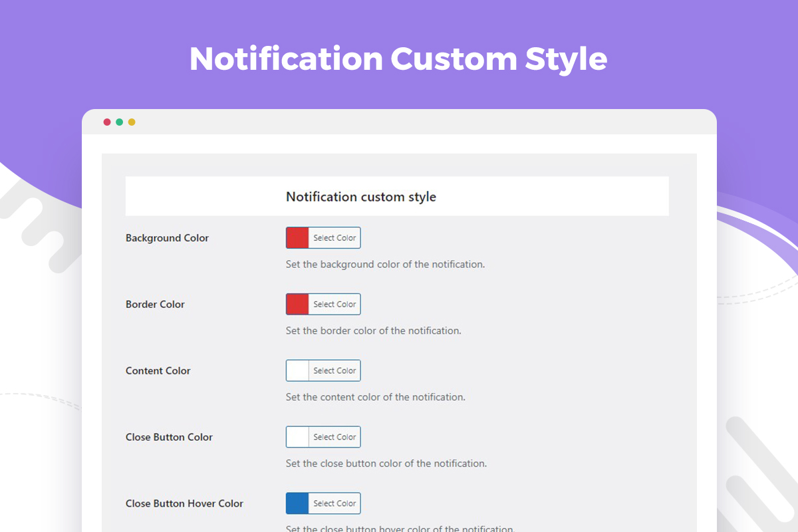798x532 pixels.
Task: Click the red swatch for Border Color
Action: click(297, 305)
